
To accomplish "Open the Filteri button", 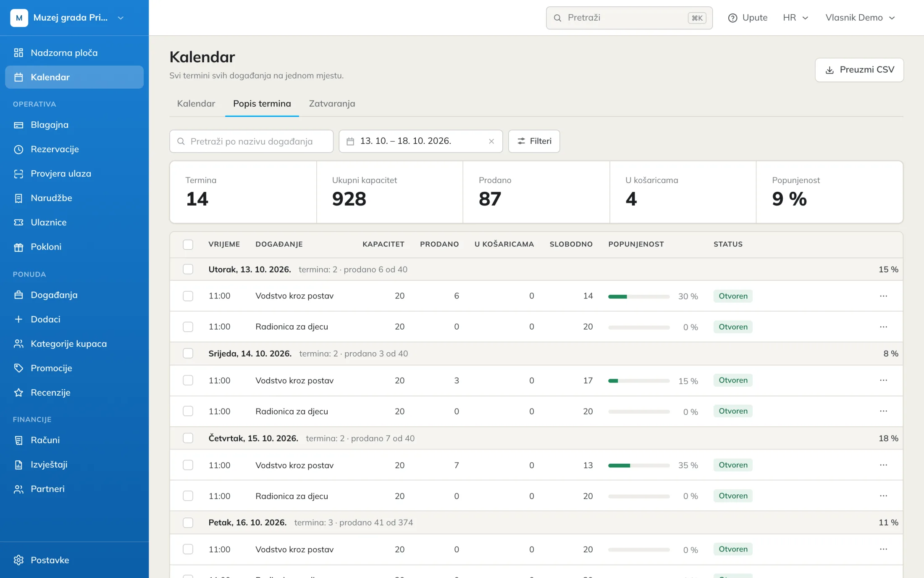I will pos(534,141).
